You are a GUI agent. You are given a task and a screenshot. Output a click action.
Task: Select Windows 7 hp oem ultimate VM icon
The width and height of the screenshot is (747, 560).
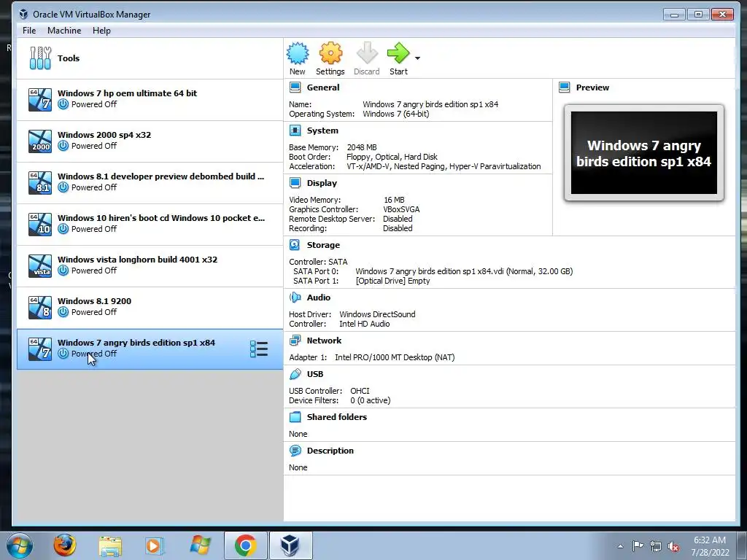tap(40, 99)
